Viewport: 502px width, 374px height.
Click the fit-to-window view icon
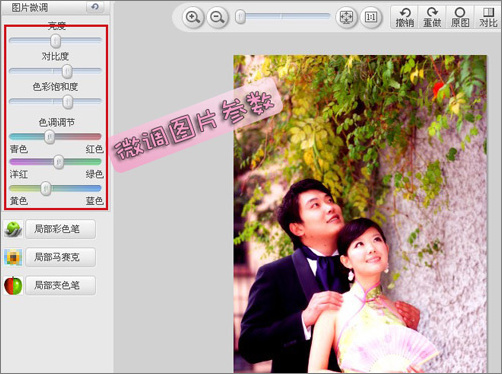pyautogui.click(x=346, y=17)
